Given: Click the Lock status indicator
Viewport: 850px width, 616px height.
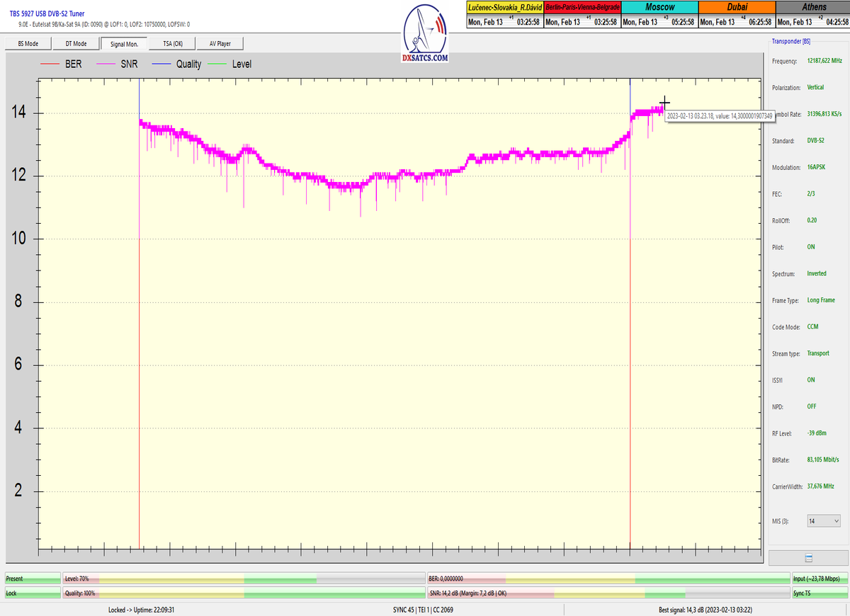Looking at the screenshot, I should point(33,593).
